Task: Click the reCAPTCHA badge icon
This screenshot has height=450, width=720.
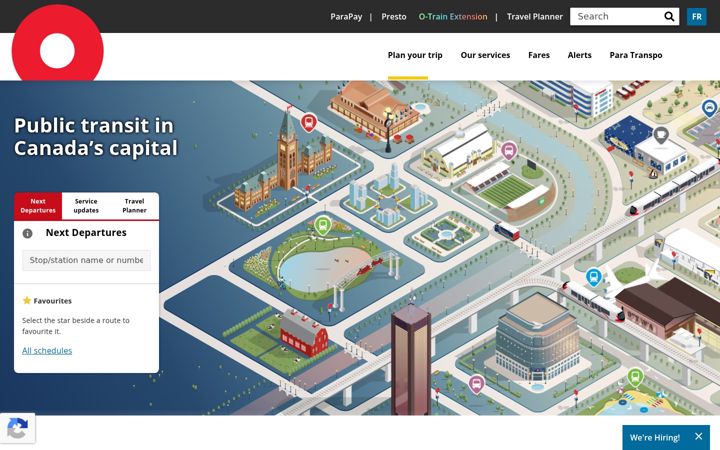Action: [17, 428]
